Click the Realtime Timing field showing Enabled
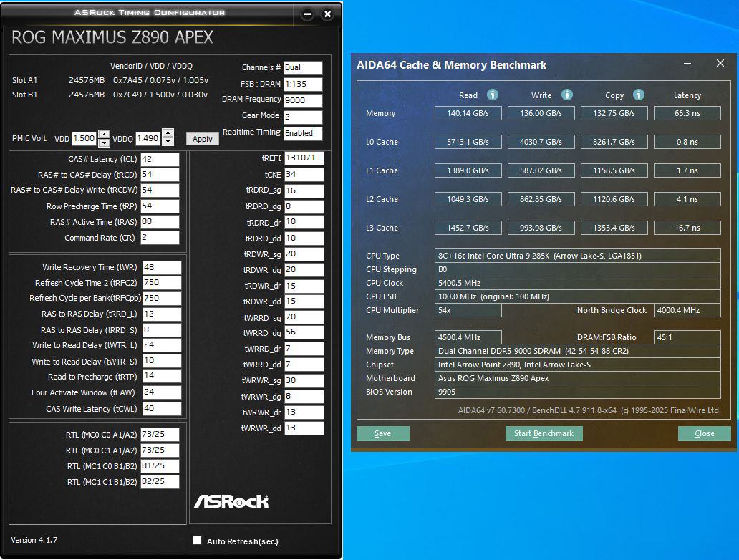The image size is (739, 560). [303, 133]
